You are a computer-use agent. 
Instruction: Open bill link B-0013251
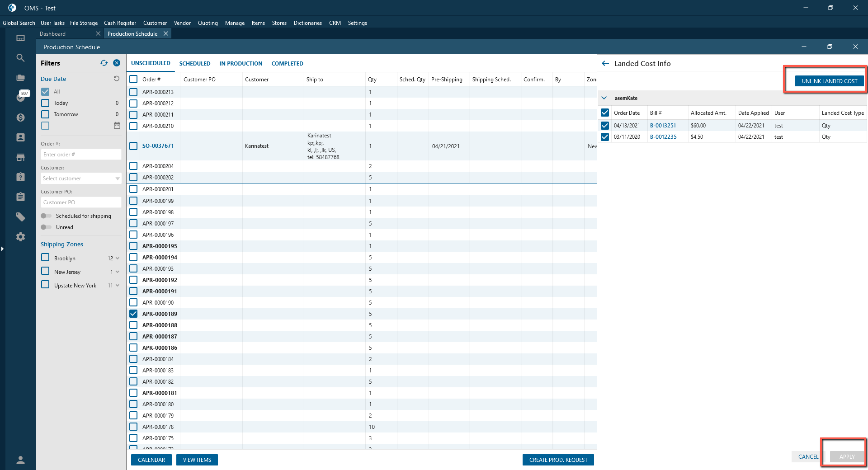coord(663,126)
